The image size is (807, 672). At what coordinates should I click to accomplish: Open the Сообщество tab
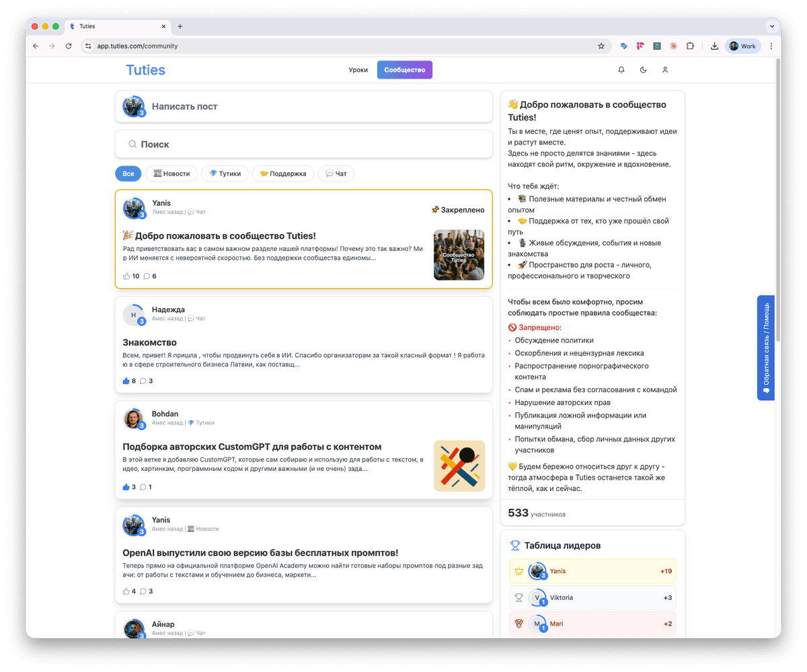(404, 70)
